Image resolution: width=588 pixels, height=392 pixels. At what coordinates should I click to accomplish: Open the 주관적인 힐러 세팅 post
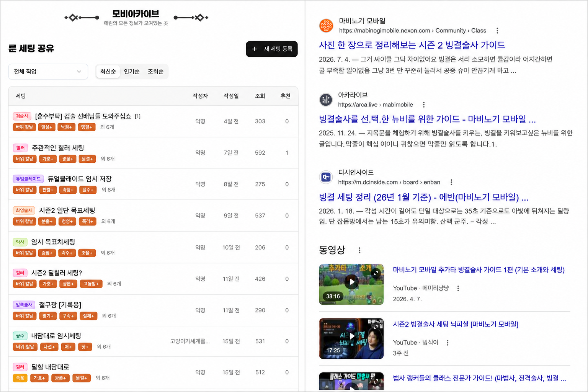point(58,148)
